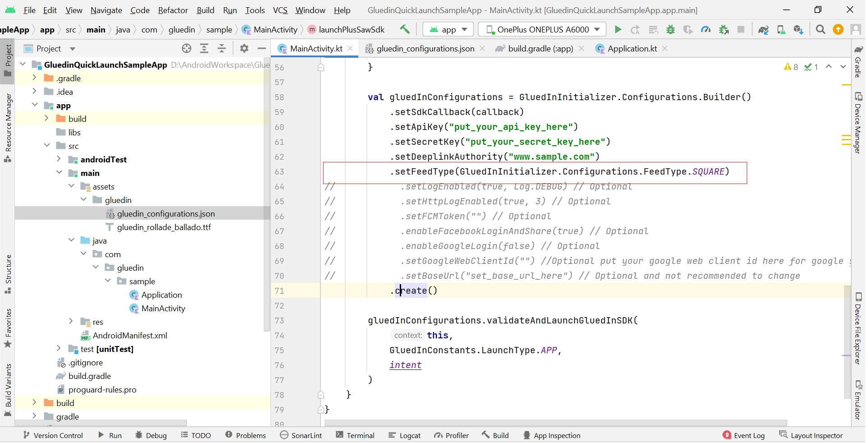Switch to Application.kt tab
868x443 pixels.
pos(632,48)
